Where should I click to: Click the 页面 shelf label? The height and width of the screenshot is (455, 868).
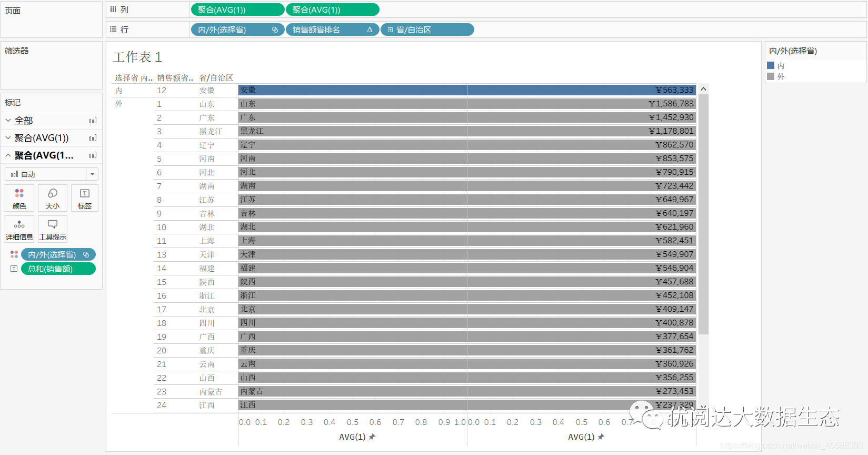click(x=13, y=11)
